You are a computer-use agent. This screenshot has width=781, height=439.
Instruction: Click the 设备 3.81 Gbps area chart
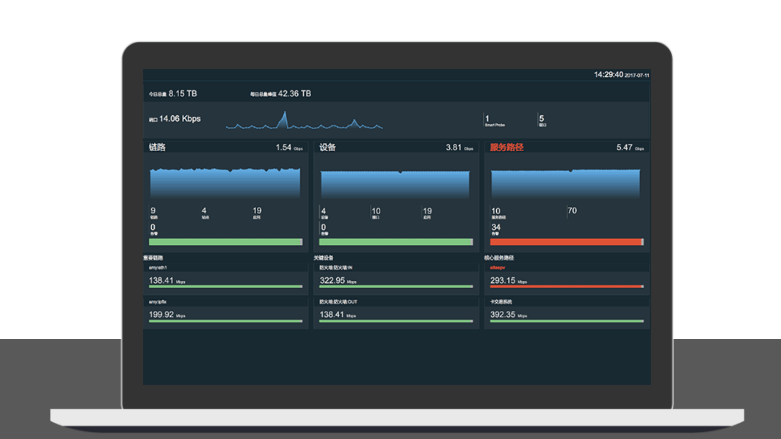coord(395,184)
